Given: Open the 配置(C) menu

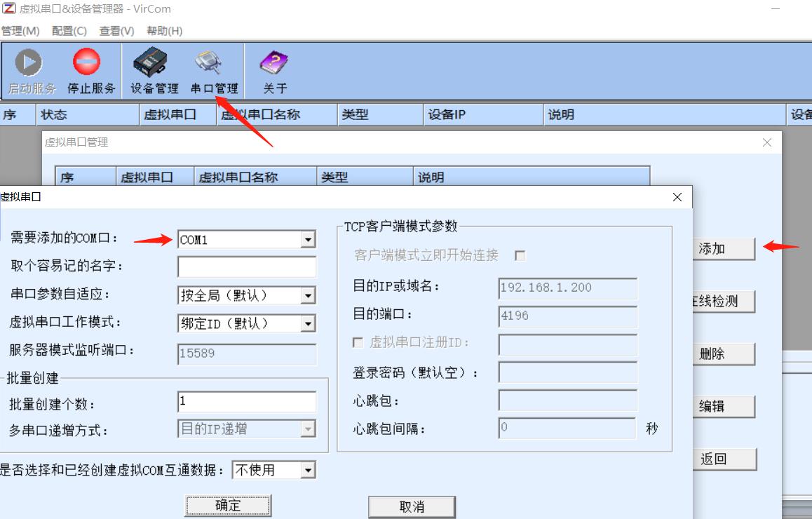Looking at the screenshot, I should pyautogui.click(x=69, y=31).
